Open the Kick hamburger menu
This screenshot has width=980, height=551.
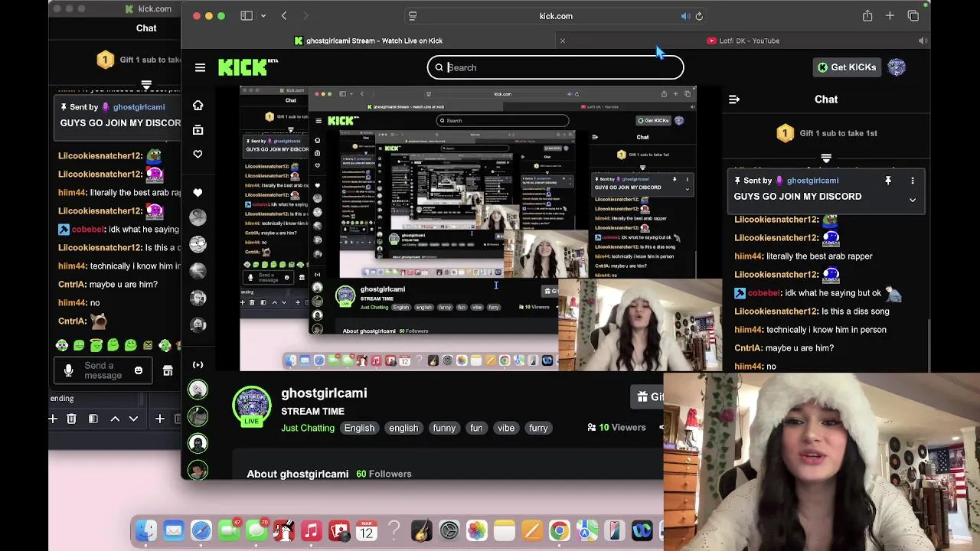pos(200,67)
